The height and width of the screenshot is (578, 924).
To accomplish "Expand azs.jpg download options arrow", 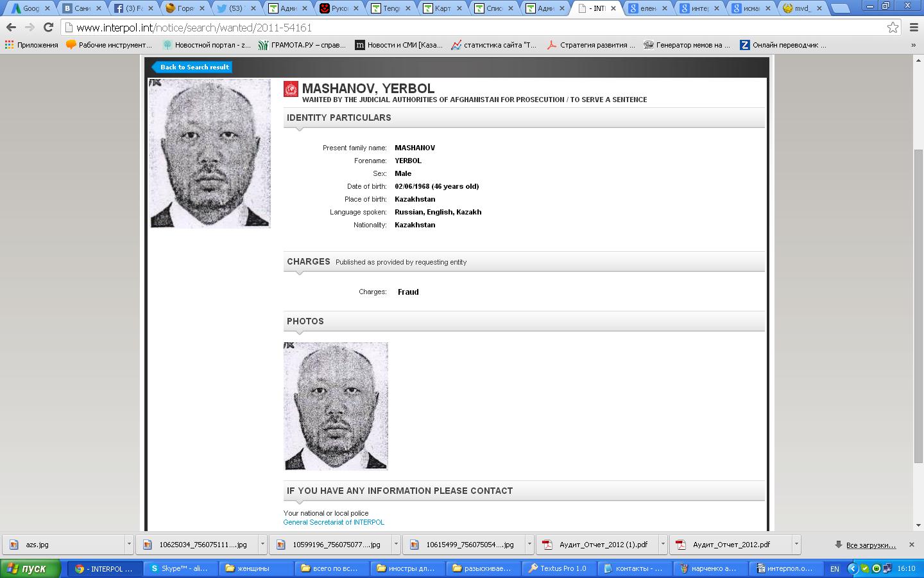I will coord(129,544).
